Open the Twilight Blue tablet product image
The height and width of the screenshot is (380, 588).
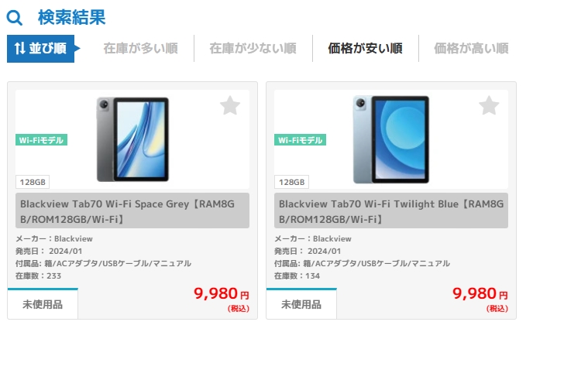(391, 139)
